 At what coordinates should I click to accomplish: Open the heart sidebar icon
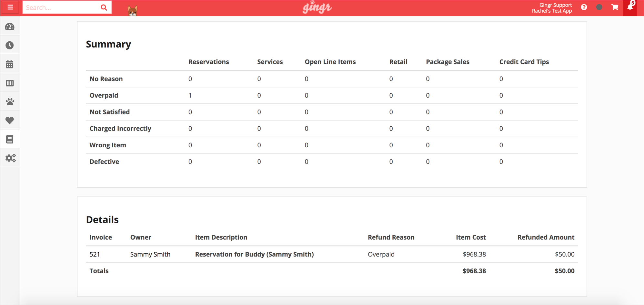[x=10, y=121]
